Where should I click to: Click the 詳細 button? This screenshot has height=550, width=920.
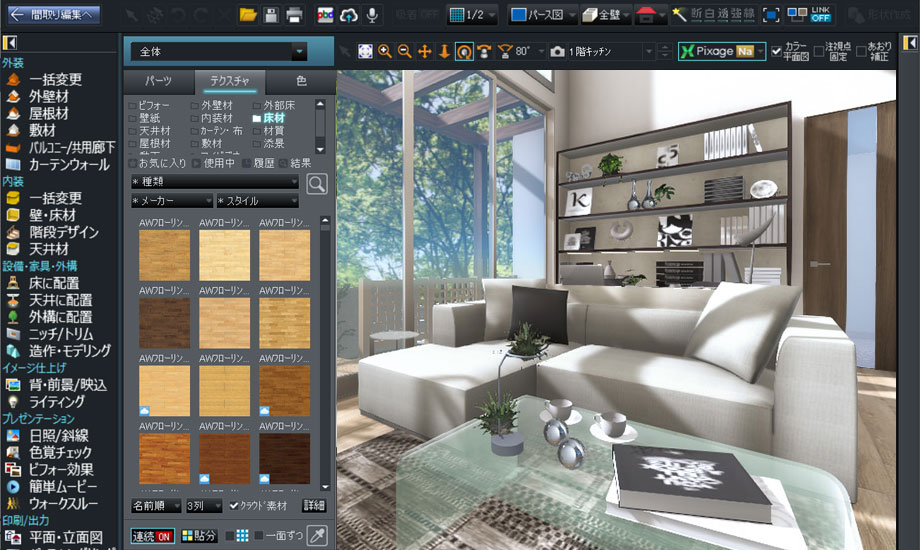pyautogui.click(x=313, y=506)
